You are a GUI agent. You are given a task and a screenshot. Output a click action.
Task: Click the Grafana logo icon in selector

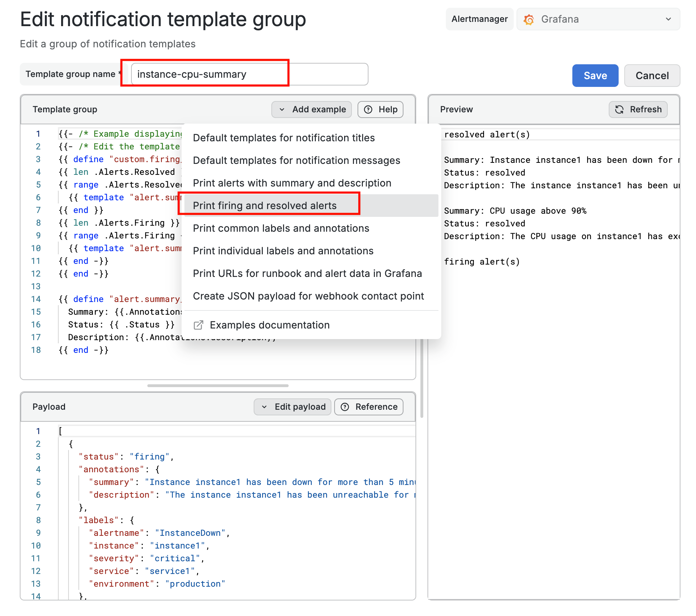click(x=529, y=19)
